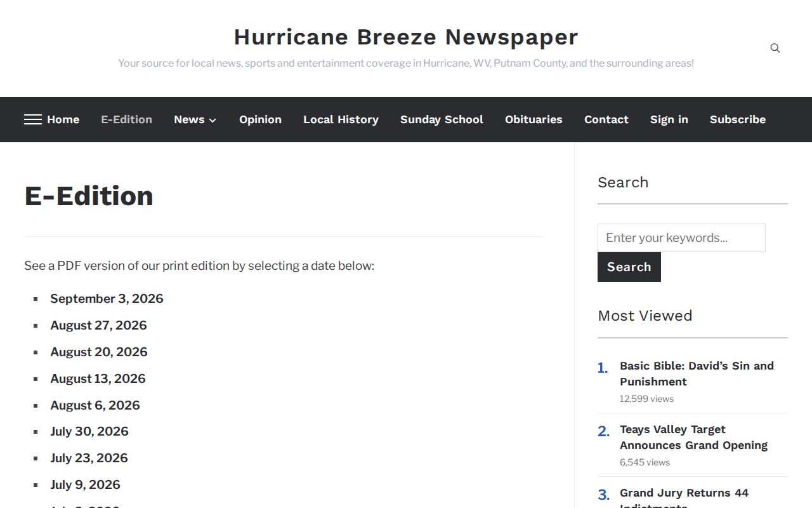This screenshot has height=508, width=812.
Task: Open the Opinion section
Action: 260,119
